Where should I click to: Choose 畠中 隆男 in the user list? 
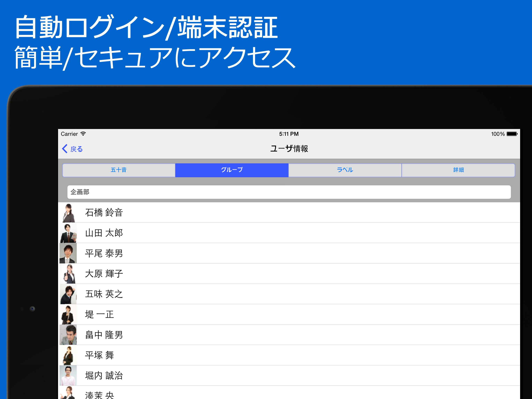pyautogui.click(x=289, y=335)
